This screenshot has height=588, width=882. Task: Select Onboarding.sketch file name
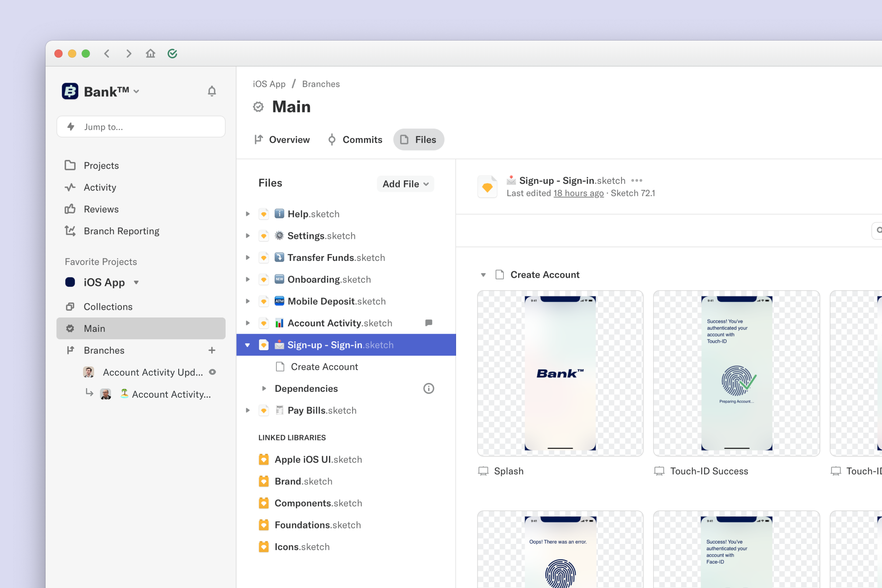pyautogui.click(x=329, y=279)
